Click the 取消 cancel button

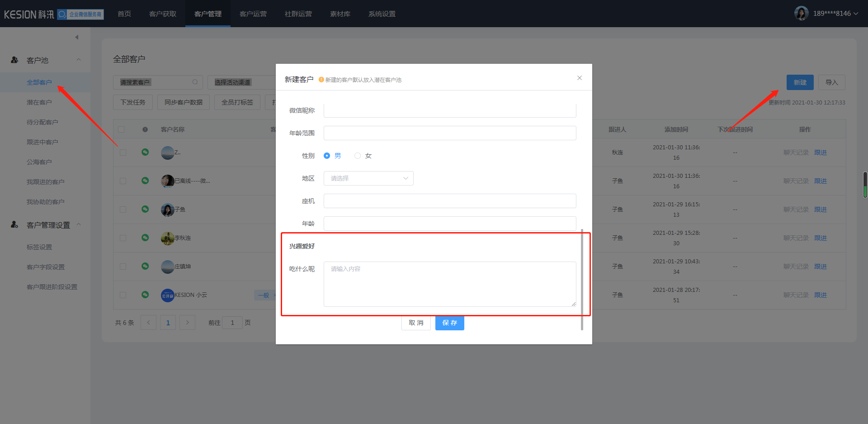click(x=416, y=323)
